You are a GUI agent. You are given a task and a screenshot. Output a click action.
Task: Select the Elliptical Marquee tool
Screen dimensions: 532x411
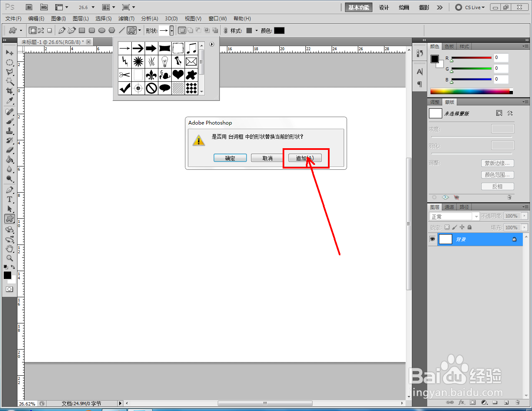click(x=10, y=62)
